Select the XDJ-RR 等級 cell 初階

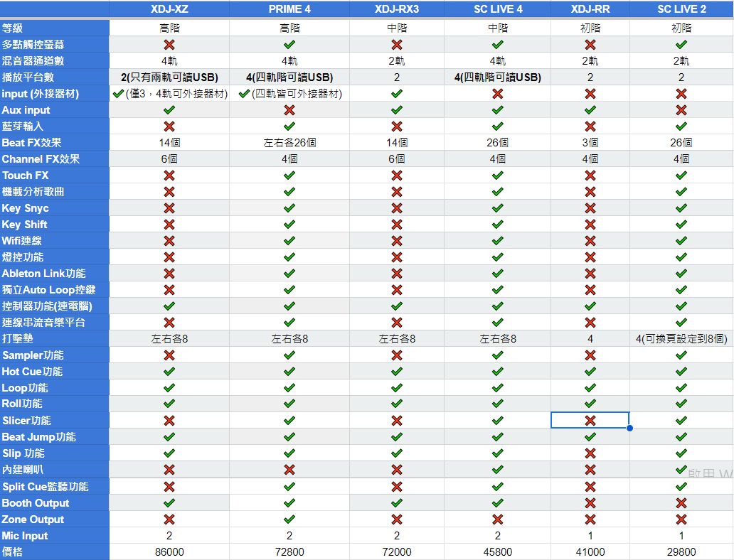pyautogui.click(x=590, y=28)
